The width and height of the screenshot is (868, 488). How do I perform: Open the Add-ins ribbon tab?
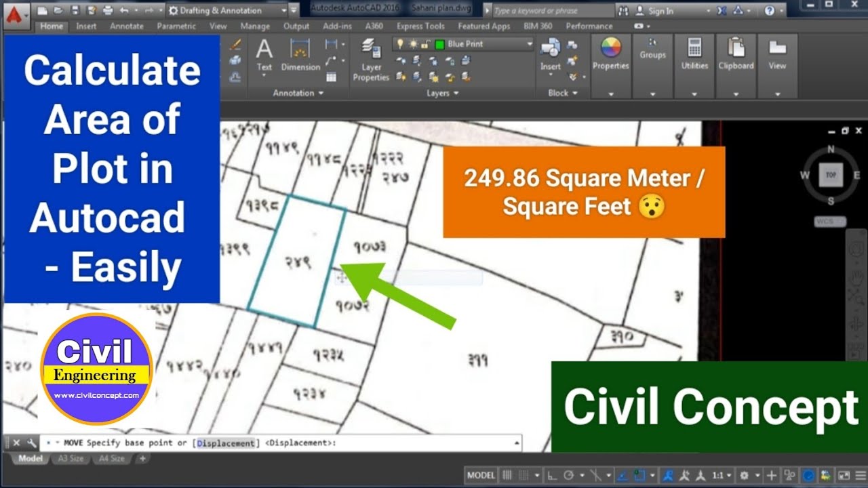pyautogui.click(x=337, y=26)
